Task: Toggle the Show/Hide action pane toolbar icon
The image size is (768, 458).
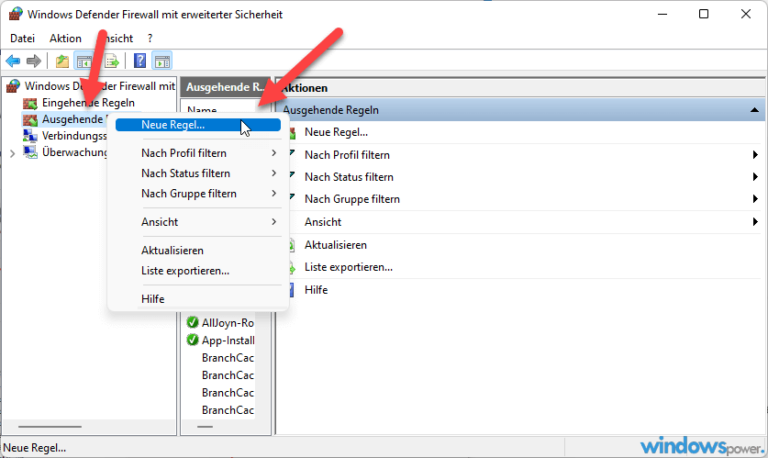Action: pyautogui.click(x=162, y=61)
